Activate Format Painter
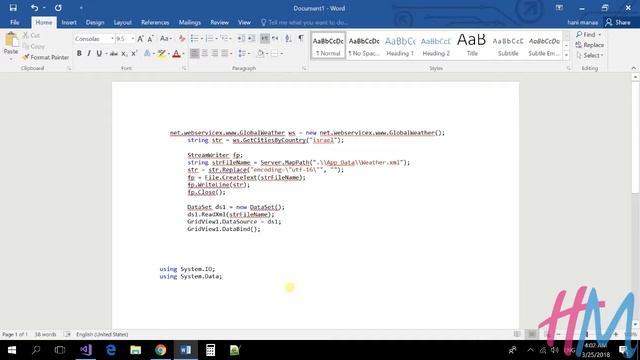The width and height of the screenshot is (640, 360). pos(46,58)
